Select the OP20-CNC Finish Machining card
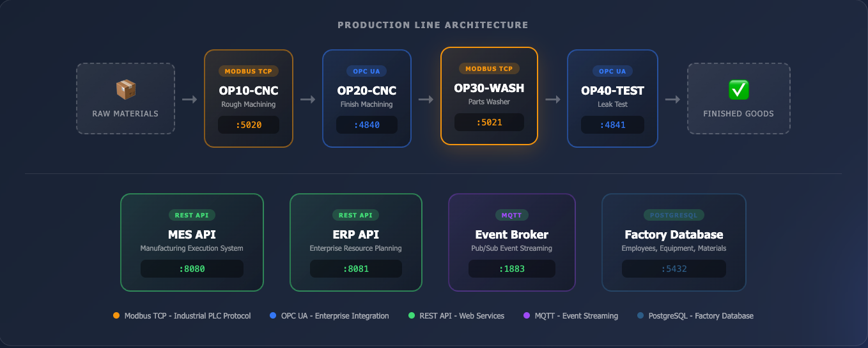 click(366, 99)
